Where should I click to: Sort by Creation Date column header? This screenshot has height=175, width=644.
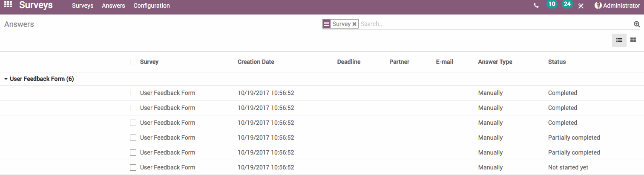[256, 62]
